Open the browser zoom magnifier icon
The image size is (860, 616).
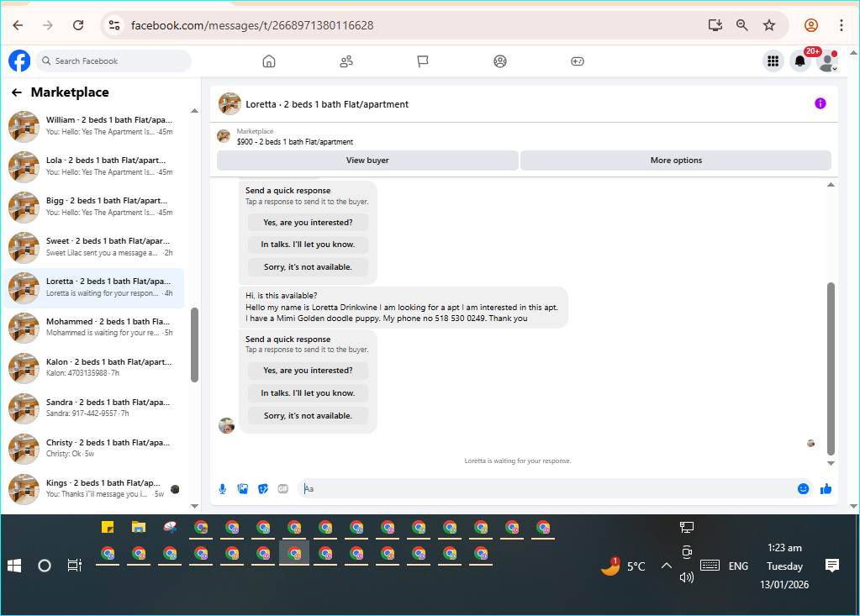point(742,25)
